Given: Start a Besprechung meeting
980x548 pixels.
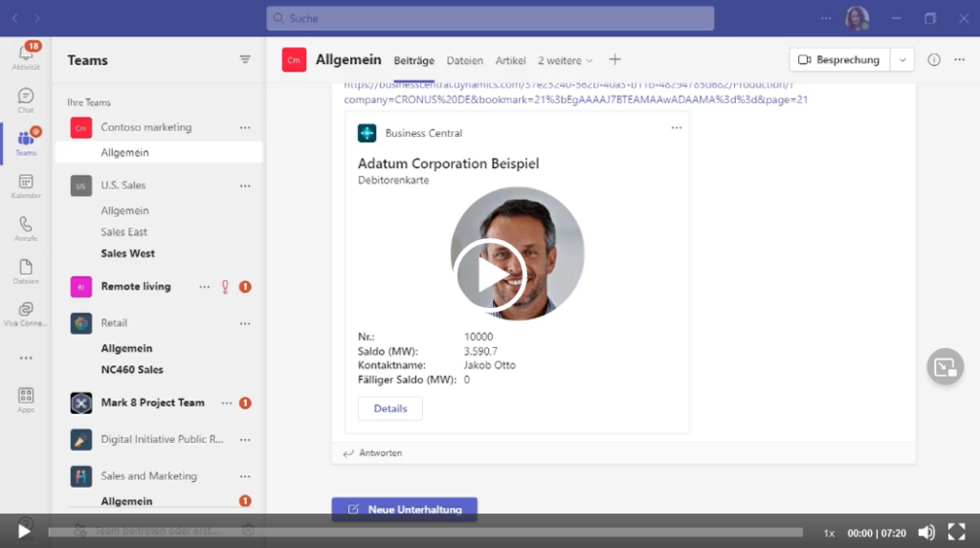Looking at the screenshot, I should pyautogui.click(x=839, y=60).
